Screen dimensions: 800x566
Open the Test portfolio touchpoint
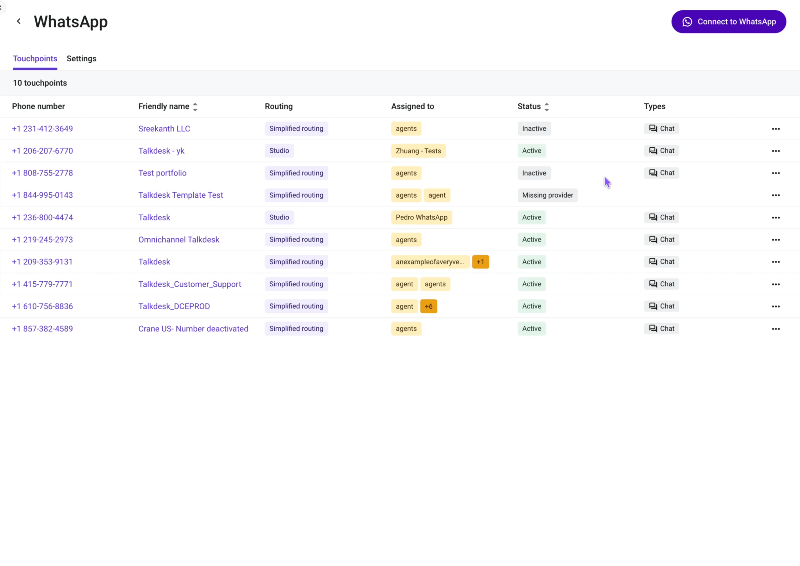(x=162, y=173)
